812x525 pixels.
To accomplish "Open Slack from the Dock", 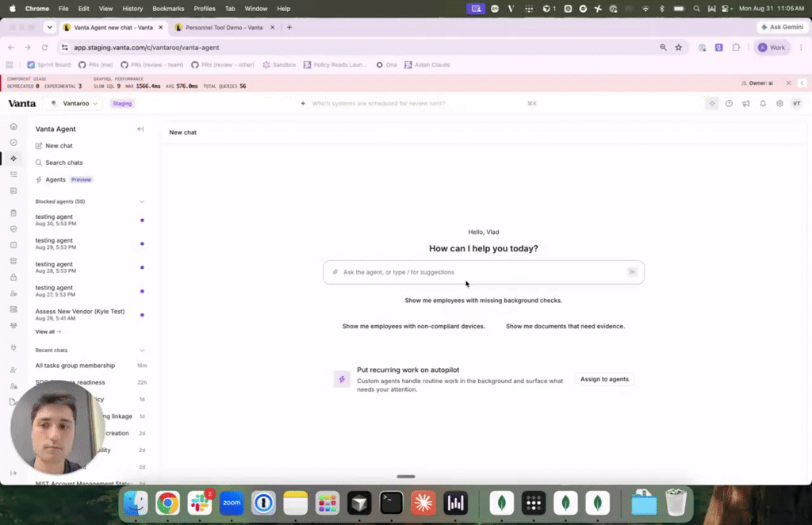I will tap(199, 503).
